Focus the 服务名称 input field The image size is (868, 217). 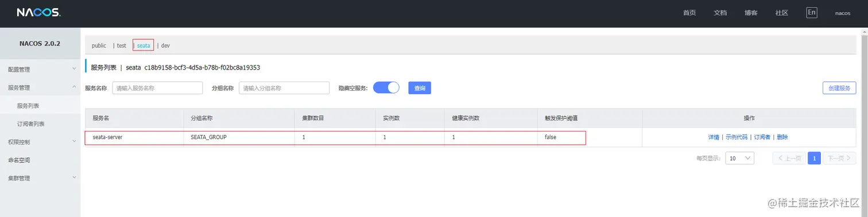[x=157, y=88]
